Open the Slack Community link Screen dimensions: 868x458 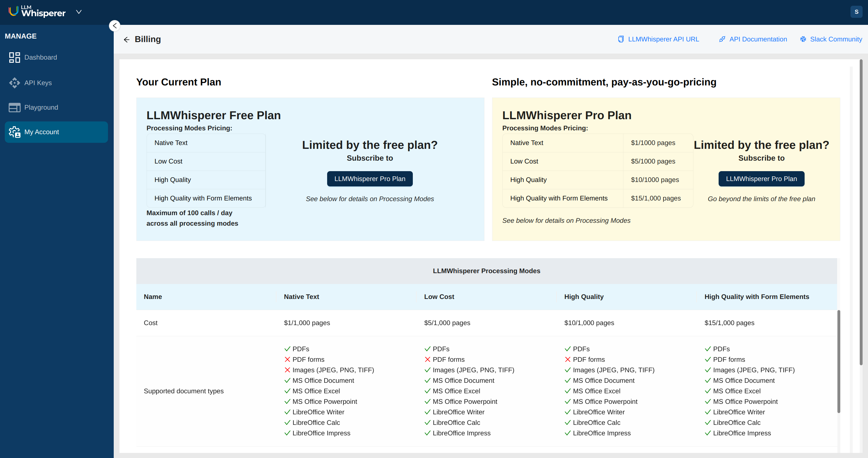[836, 39]
